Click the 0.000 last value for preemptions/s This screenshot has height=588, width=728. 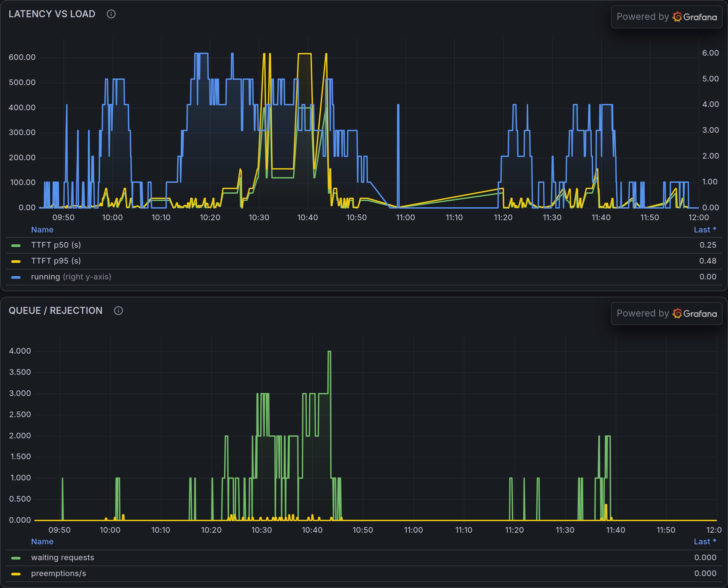coord(705,573)
